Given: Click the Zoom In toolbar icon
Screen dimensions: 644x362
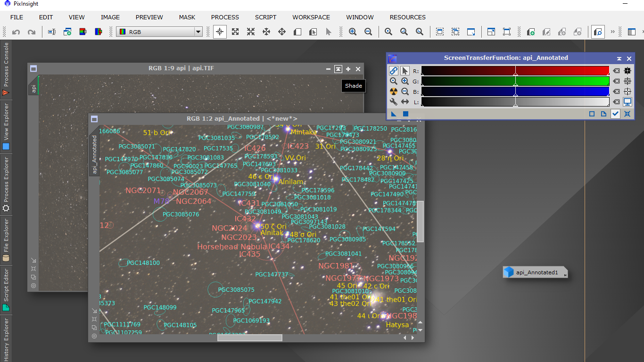Looking at the screenshot, I should tap(353, 32).
